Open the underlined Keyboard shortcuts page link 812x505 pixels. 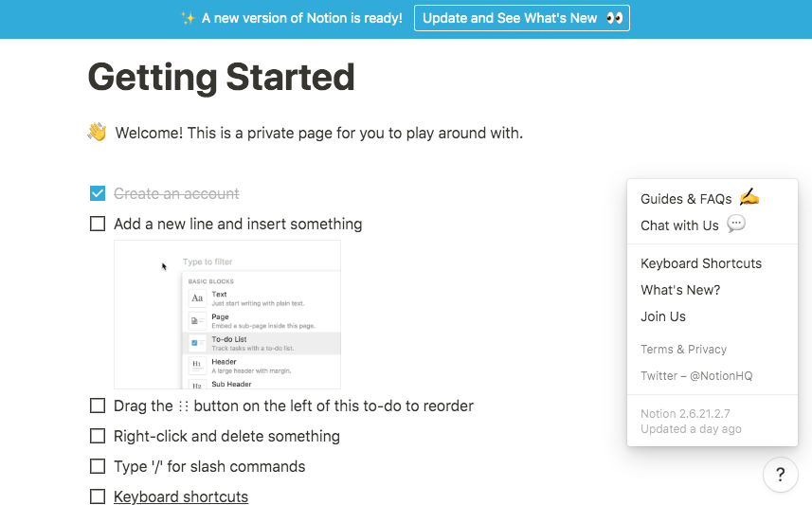coord(181,497)
